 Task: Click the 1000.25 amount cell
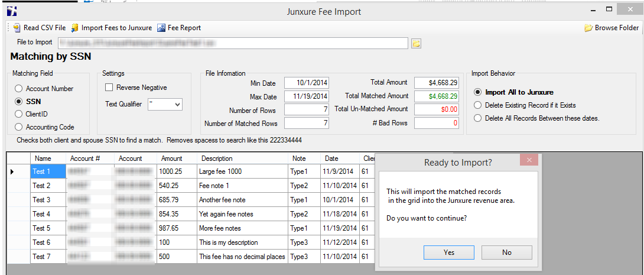tap(177, 172)
